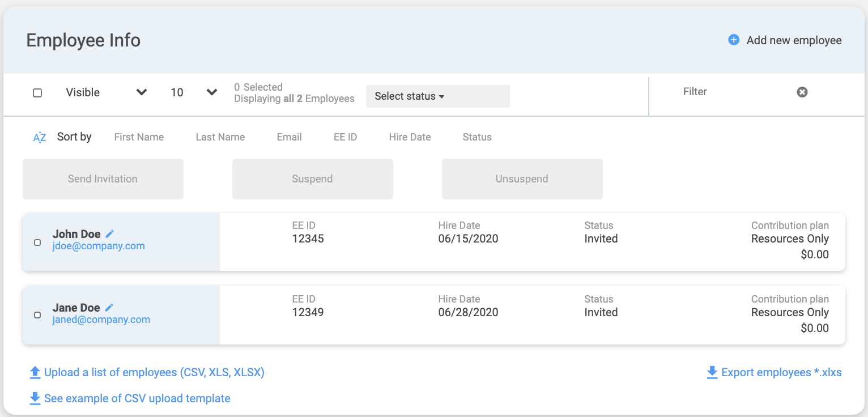This screenshot has height=417, width=868.
Task: Check the box for John Doe
Action: tap(37, 242)
